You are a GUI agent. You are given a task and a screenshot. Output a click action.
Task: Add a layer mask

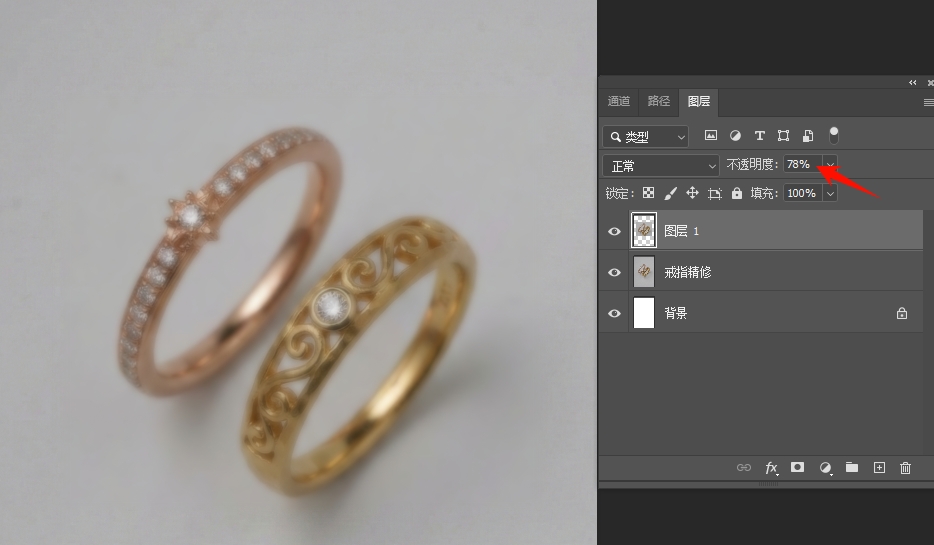[x=797, y=467]
